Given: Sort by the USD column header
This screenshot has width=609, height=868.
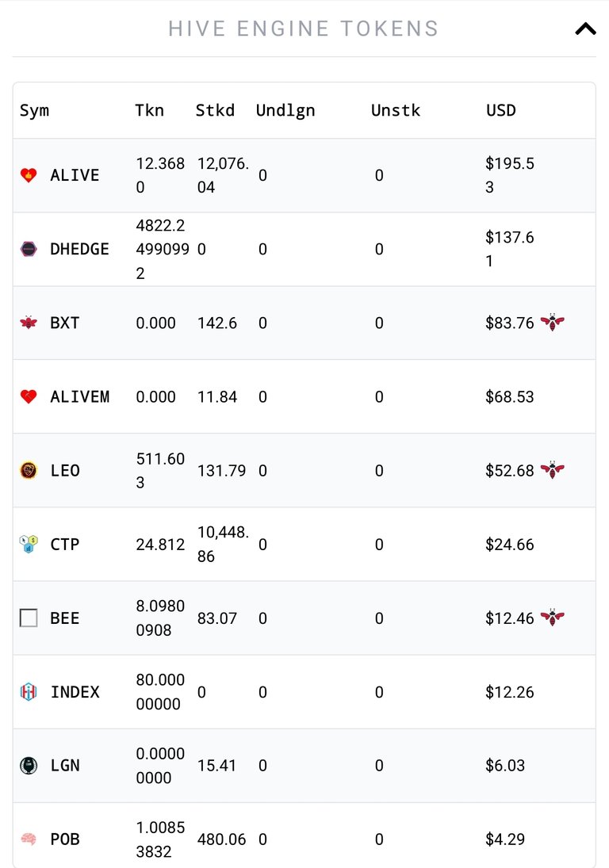Looking at the screenshot, I should click(x=500, y=111).
